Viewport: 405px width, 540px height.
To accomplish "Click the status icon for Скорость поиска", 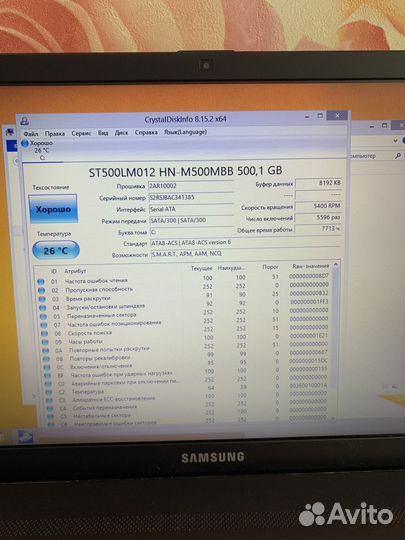I will (x=45, y=334).
